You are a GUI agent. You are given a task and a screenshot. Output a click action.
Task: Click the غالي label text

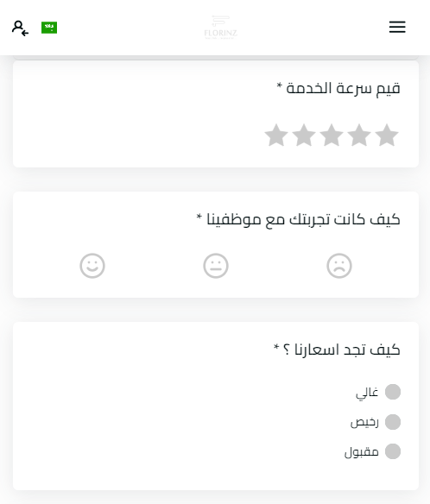[x=367, y=393]
